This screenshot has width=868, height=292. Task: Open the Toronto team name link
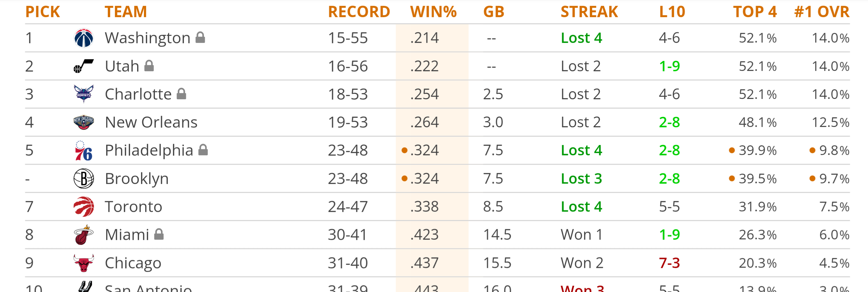point(134,207)
